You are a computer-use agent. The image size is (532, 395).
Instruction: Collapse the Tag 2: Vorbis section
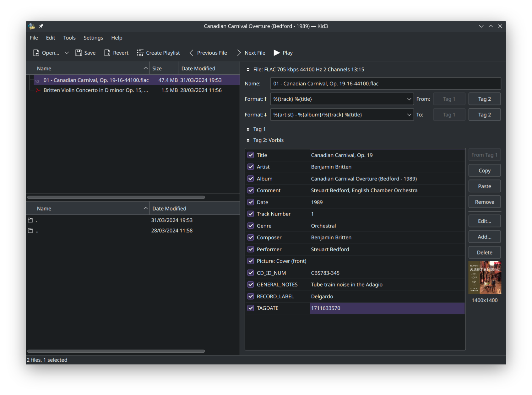tap(248, 140)
